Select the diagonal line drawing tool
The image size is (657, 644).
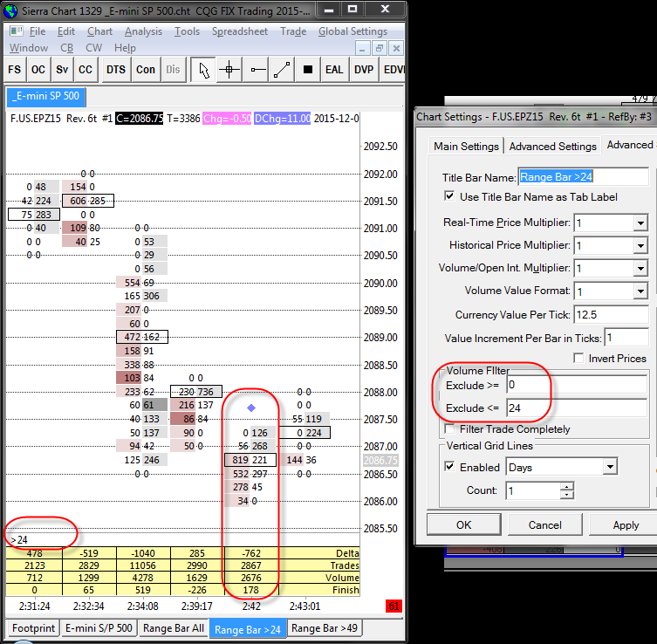point(282,70)
